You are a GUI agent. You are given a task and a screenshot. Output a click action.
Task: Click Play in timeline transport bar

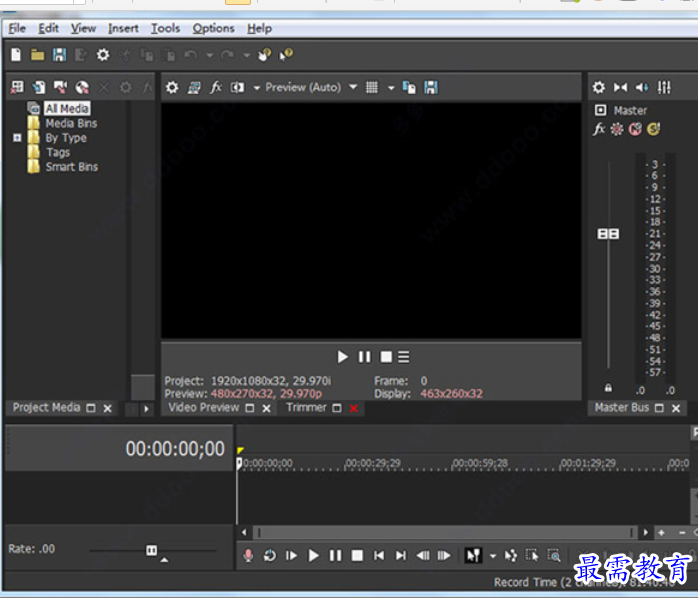coord(313,555)
